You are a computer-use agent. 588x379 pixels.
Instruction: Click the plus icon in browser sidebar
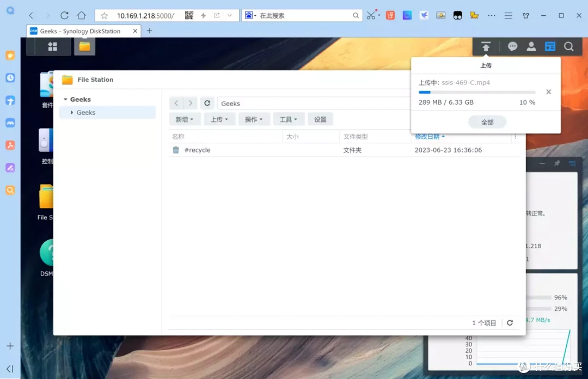click(x=10, y=346)
